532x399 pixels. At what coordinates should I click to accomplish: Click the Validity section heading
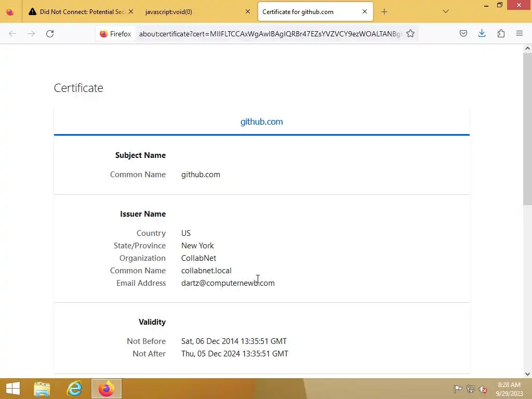(152, 322)
